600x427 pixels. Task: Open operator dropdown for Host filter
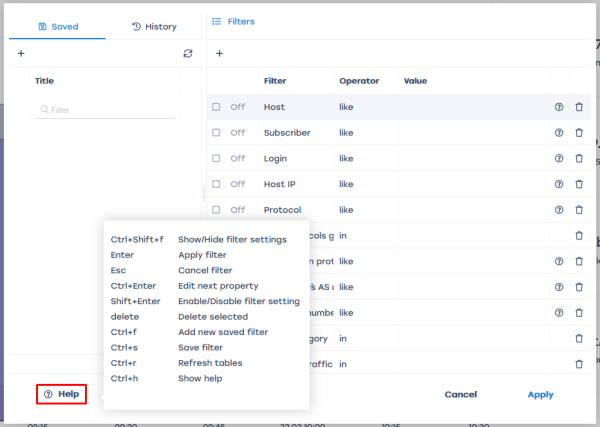pyautogui.click(x=348, y=106)
